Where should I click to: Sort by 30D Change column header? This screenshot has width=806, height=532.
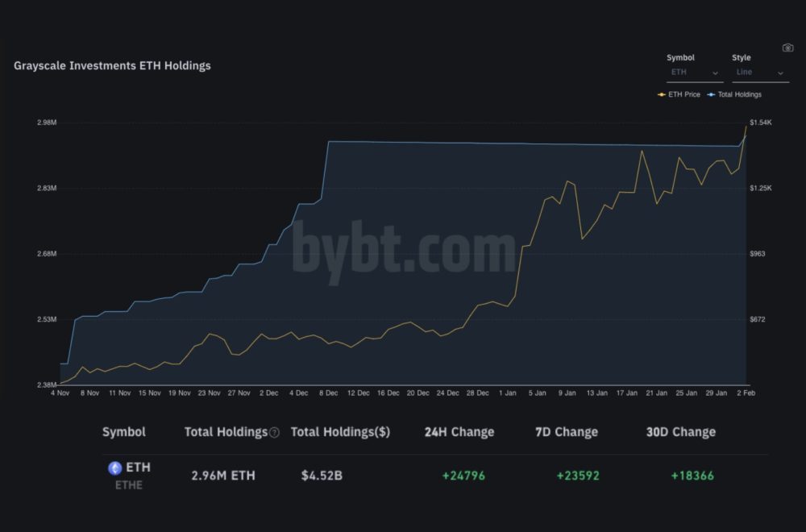[680, 432]
